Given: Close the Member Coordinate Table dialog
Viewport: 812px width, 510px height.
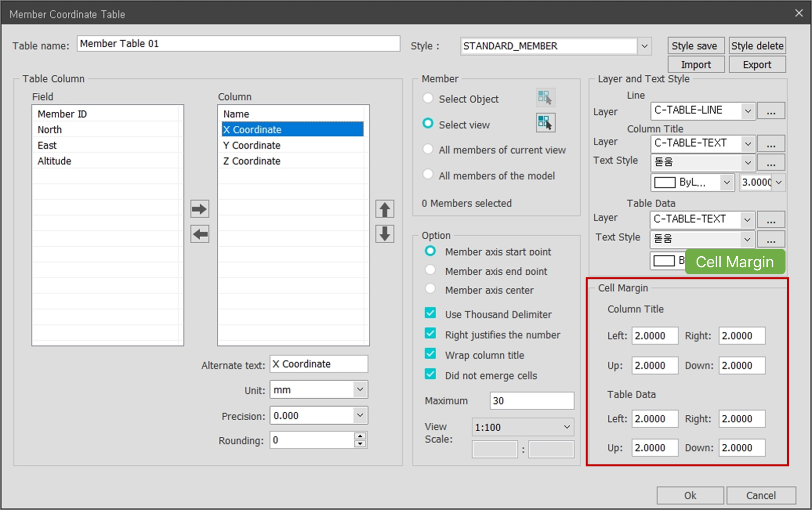Looking at the screenshot, I should [x=799, y=13].
